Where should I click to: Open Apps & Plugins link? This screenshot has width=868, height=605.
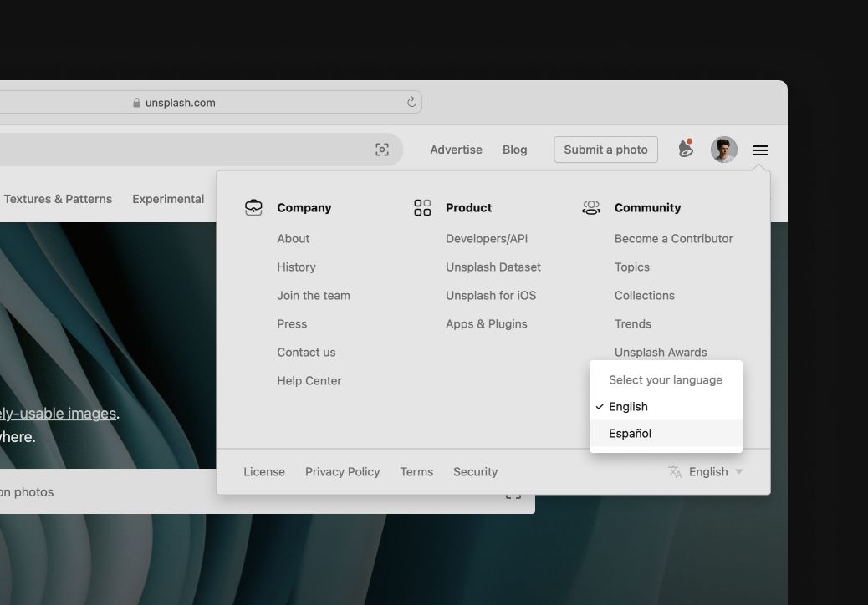(x=487, y=324)
